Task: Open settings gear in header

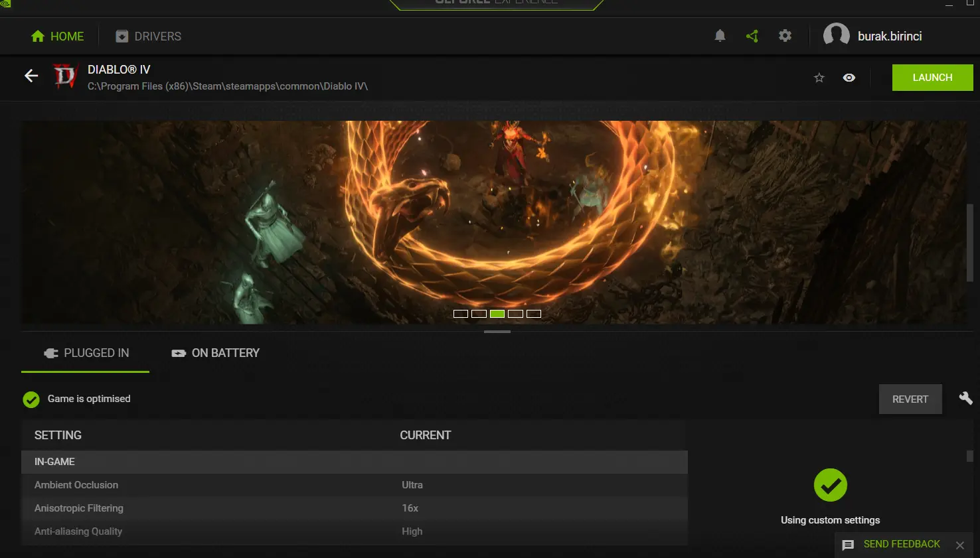Action: 785,36
